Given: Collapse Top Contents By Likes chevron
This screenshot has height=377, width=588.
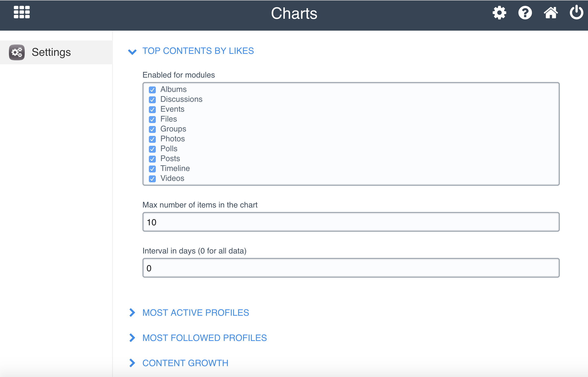Looking at the screenshot, I should tap(132, 52).
